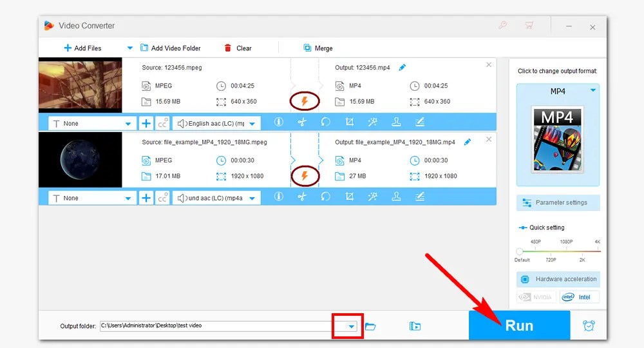Open subtitle edit tool for 123456.mpeg
The height and width of the screenshot is (348, 644).
point(419,122)
